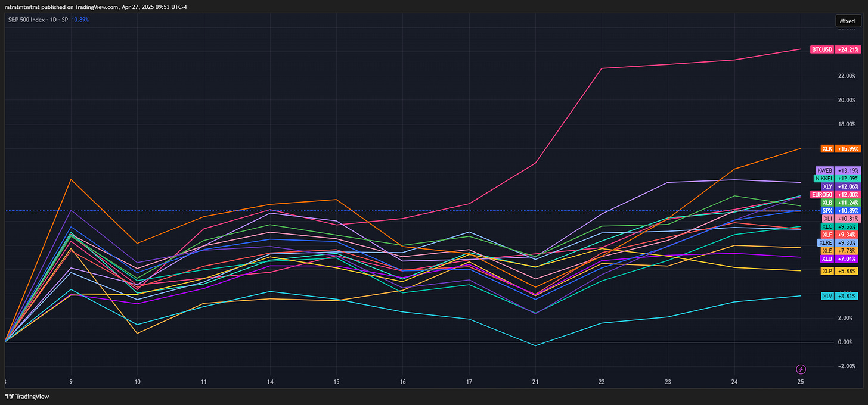Screen dimensions: 868x405
Task: Click the 0.00% axis tick
Action: pyautogui.click(x=847, y=342)
